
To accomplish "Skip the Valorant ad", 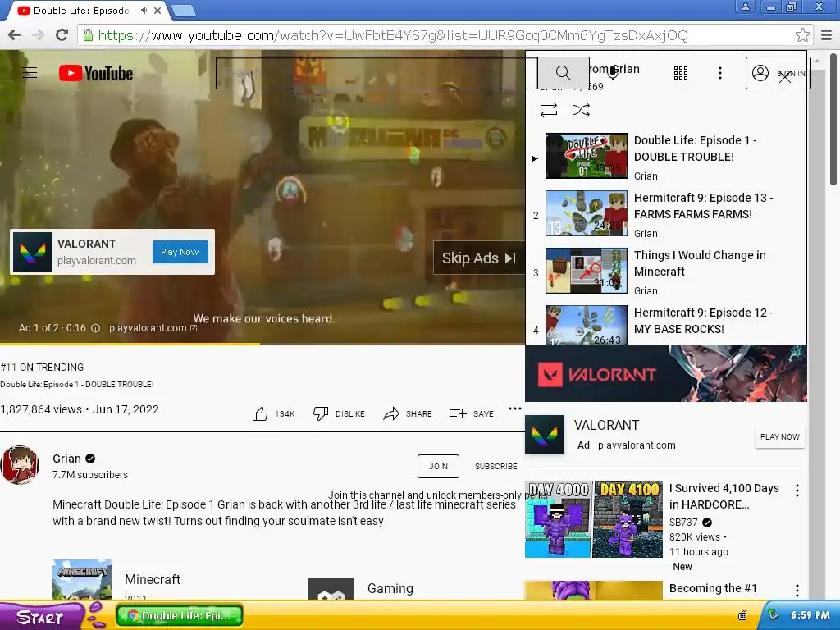I will click(x=479, y=258).
